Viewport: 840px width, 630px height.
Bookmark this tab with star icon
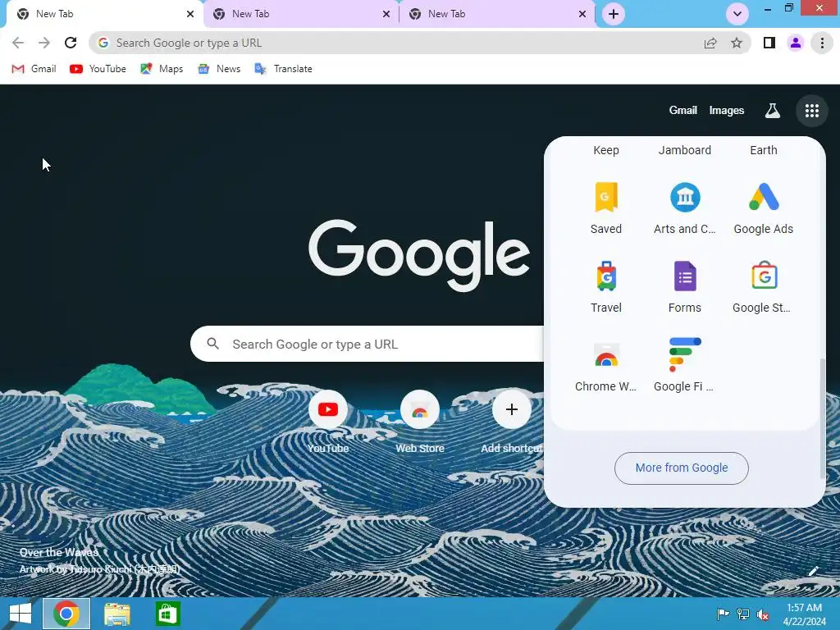click(x=737, y=43)
